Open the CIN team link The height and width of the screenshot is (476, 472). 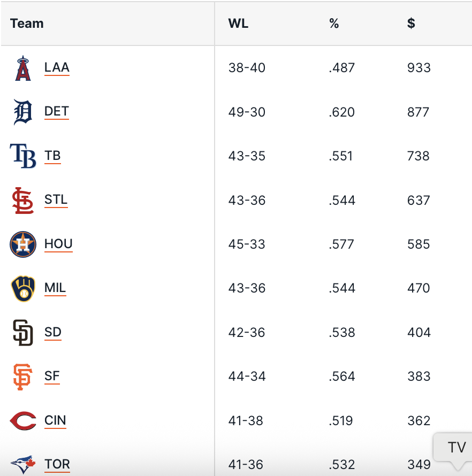click(55, 420)
